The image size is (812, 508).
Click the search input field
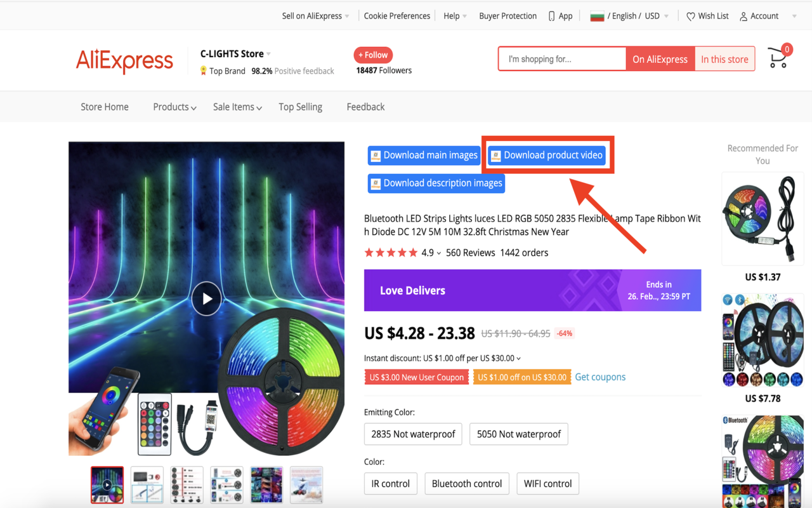tap(562, 59)
